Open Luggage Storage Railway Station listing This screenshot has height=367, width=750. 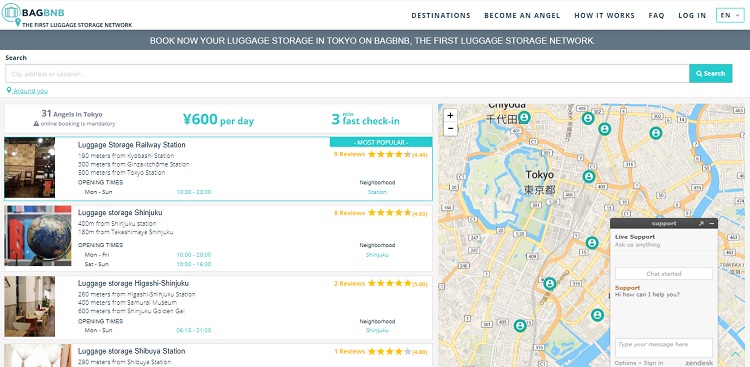132,145
